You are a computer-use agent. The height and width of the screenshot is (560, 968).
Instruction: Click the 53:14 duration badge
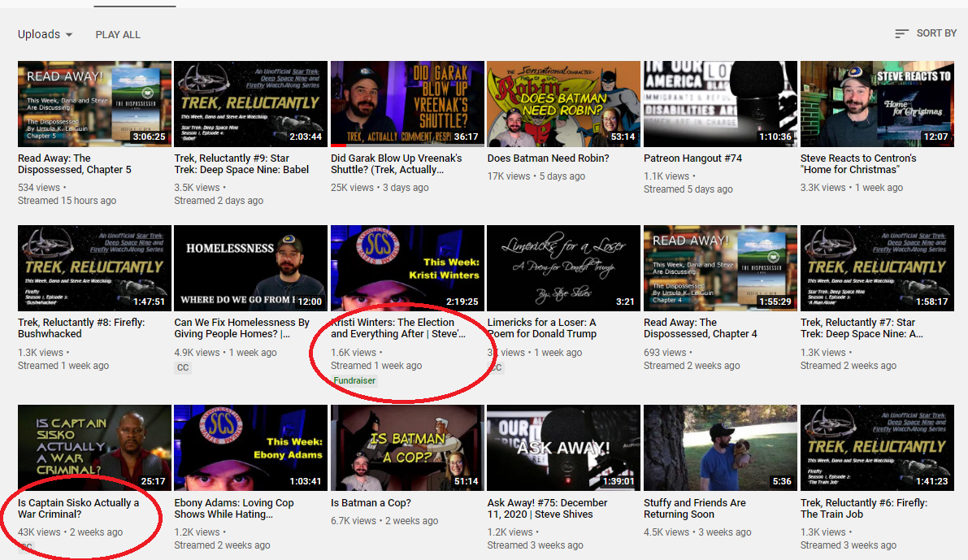point(623,137)
